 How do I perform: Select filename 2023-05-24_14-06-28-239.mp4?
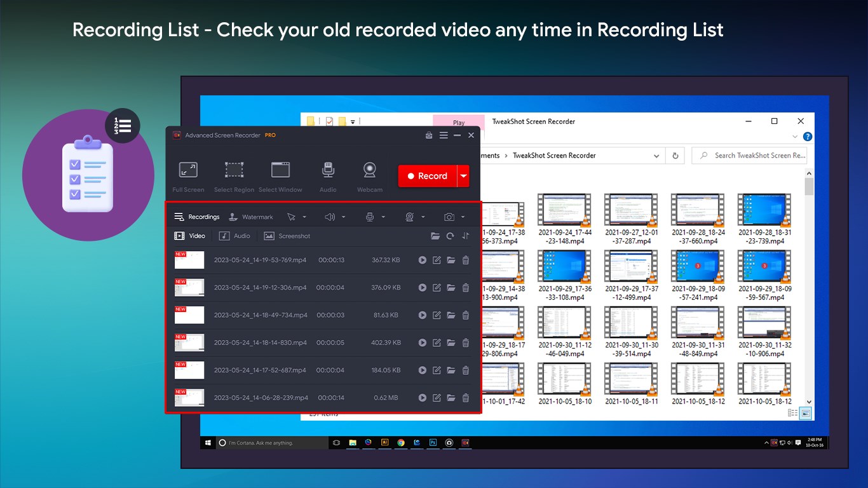(261, 398)
